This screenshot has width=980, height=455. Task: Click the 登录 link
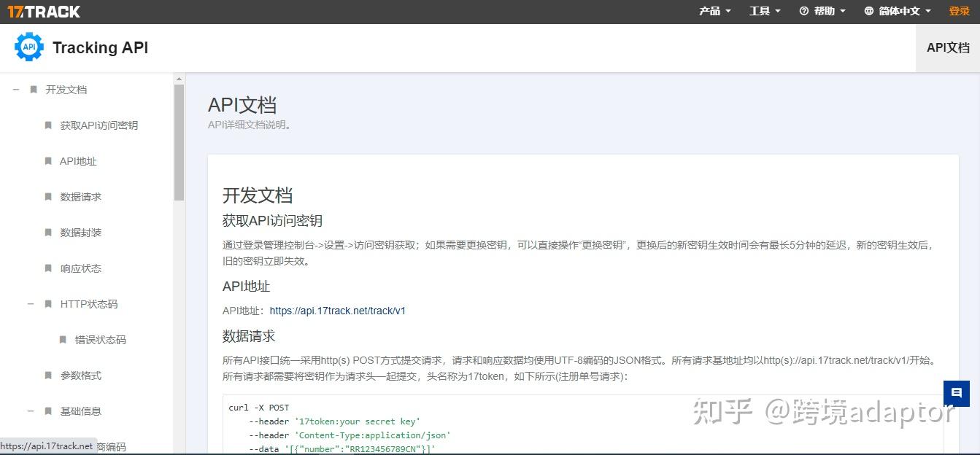[x=958, y=10]
